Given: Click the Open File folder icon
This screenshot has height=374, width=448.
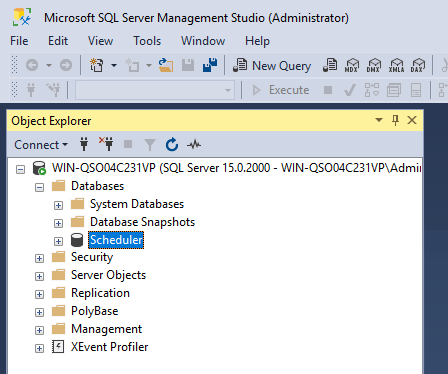Looking at the screenshot, I should click(x=166, y=65).
